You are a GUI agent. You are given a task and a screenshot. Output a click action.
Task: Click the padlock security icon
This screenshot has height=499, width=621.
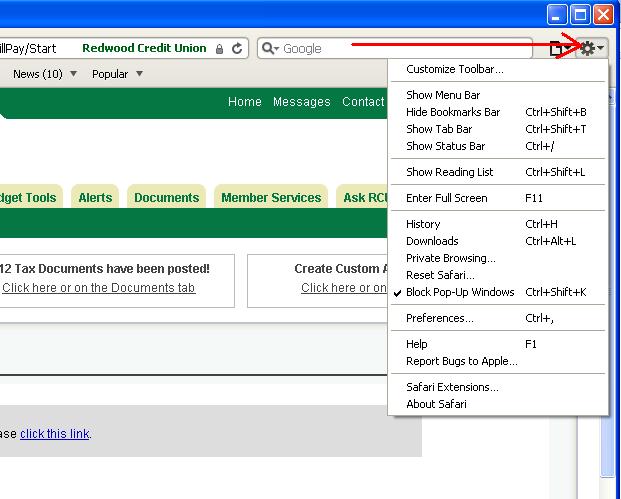click(219, 49)
